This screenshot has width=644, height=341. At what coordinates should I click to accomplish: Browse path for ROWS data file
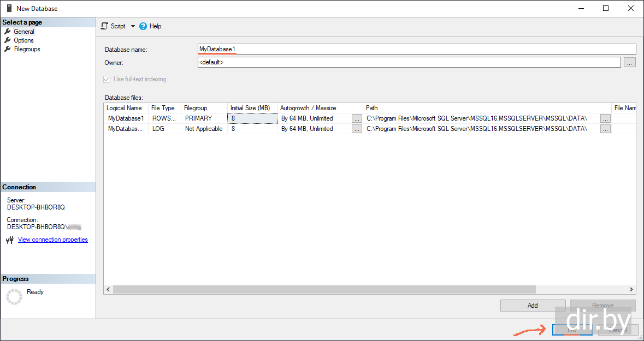click(605, 118)
